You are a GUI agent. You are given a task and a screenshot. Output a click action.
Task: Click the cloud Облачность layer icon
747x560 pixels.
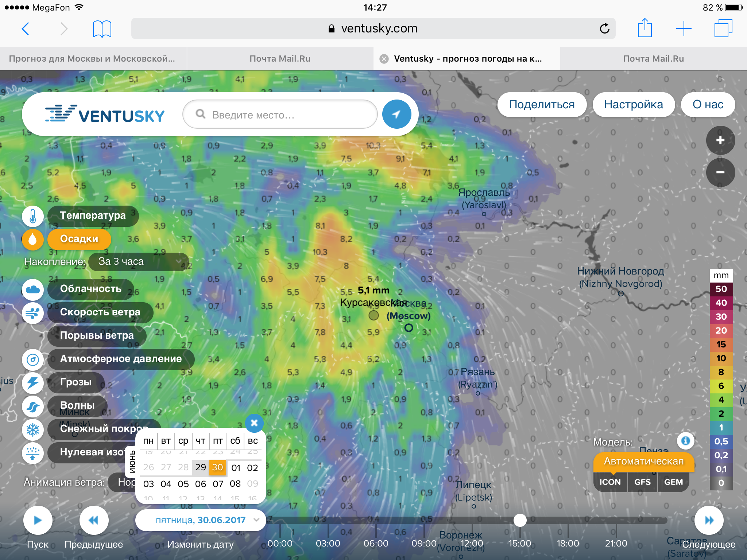click(x=33, y=289)
